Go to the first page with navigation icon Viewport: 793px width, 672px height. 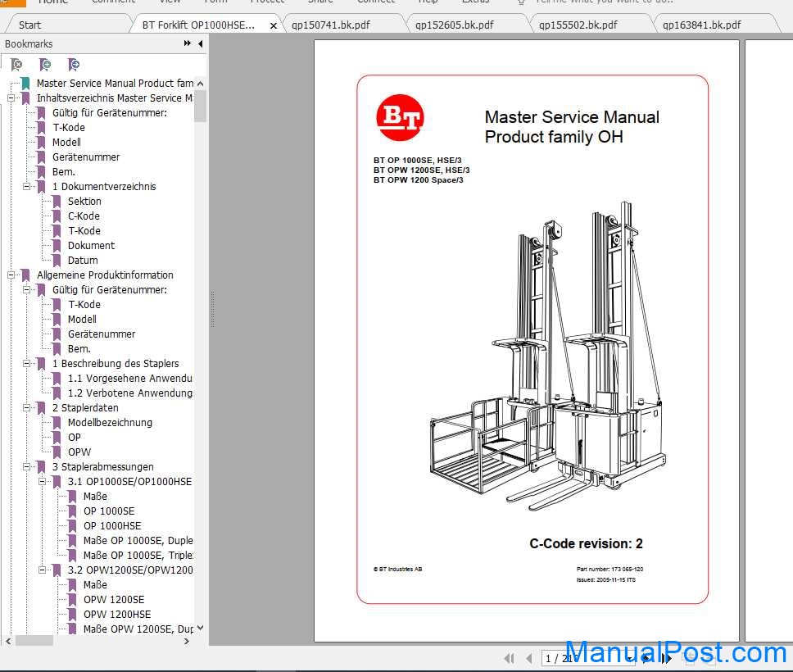click(x=510, y=658)
